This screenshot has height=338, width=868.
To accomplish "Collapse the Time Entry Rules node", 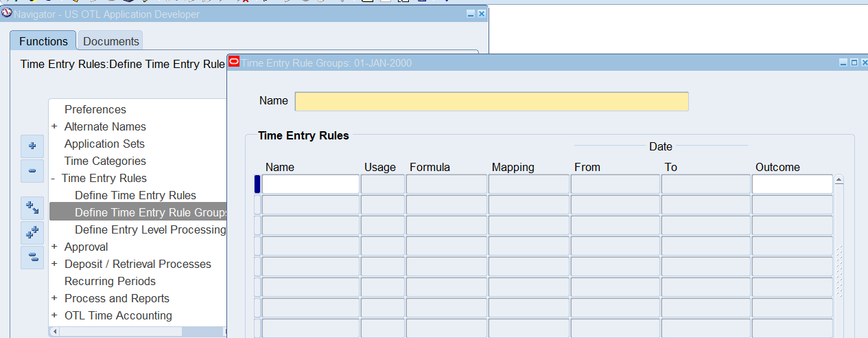I will coord(54,178).
